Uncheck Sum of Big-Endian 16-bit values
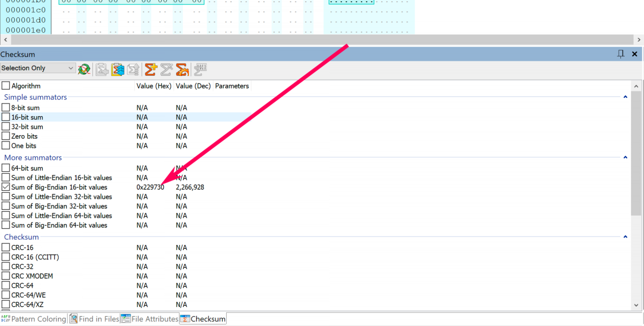The width and height of the screenshot is (644, 326). (x=6, y=187)
